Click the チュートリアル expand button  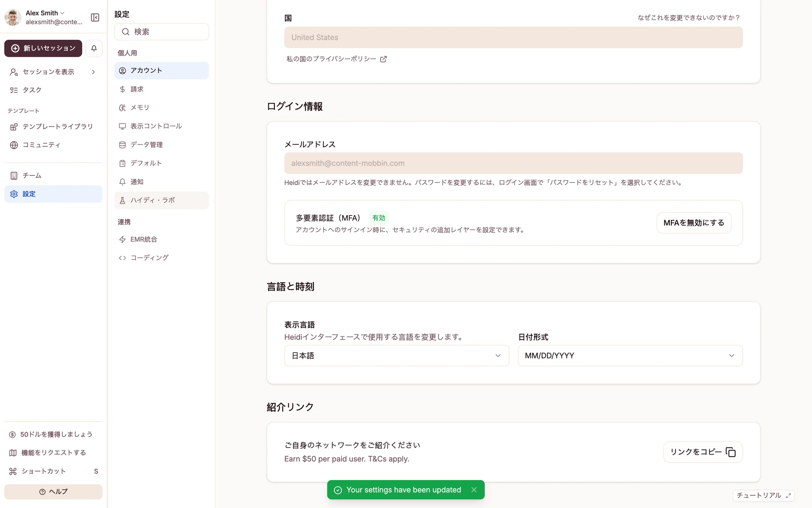coord(763,495)
